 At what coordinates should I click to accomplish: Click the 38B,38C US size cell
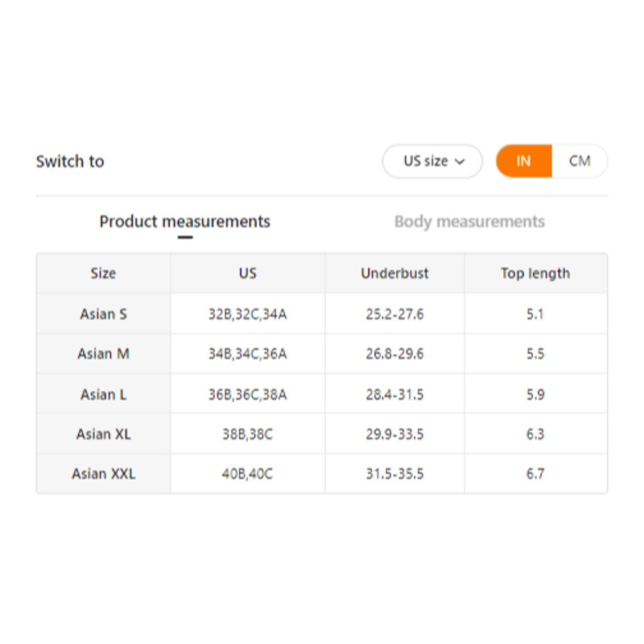[247, 434]
